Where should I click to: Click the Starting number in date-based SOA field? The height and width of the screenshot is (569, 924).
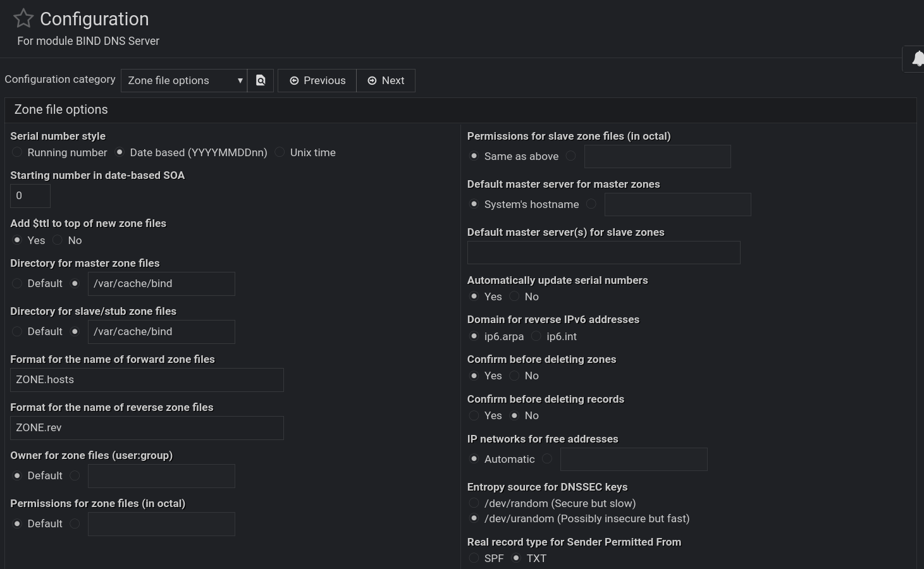[x=30, y=196]
